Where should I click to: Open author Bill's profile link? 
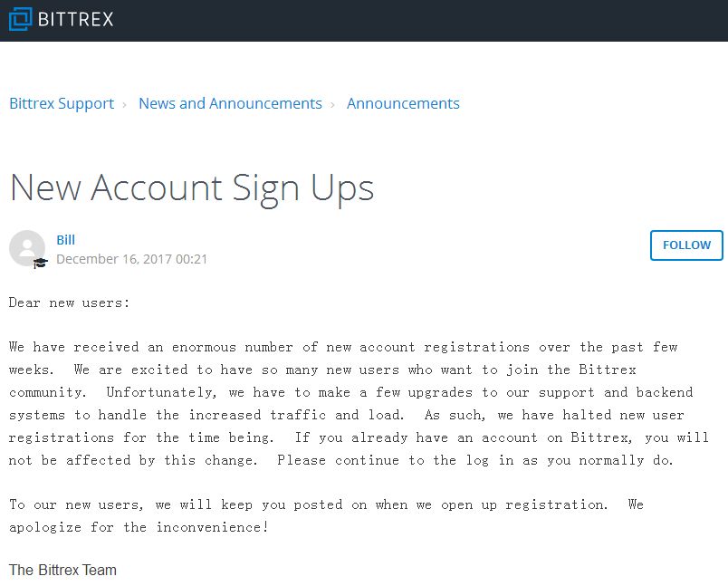[x=65, y=240]
